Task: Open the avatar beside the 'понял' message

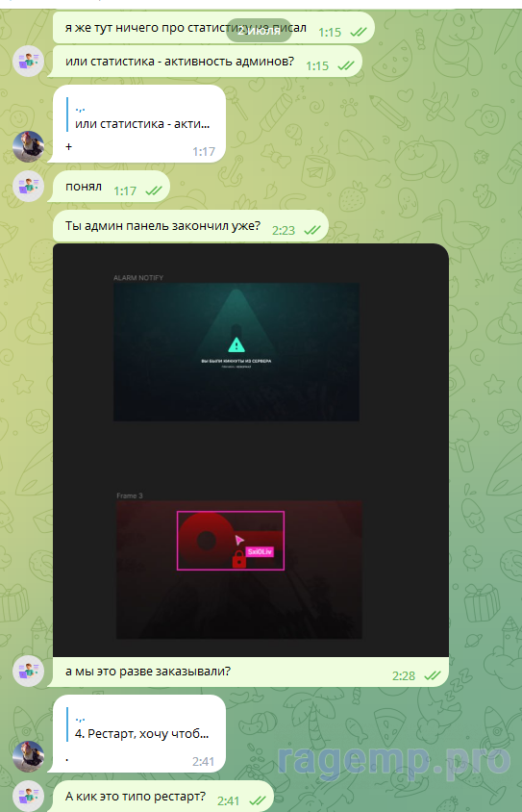Action: pos(28,186)
